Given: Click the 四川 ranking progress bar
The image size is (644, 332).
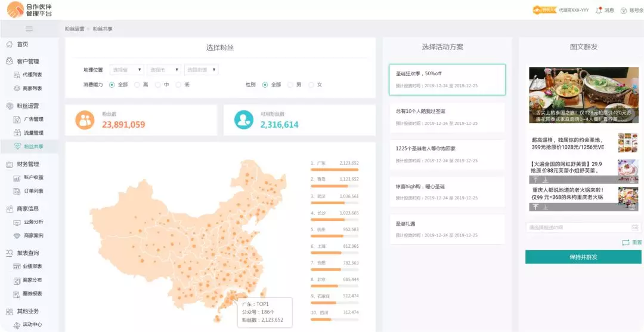Looking at the screenshot, I should (335, 319).
